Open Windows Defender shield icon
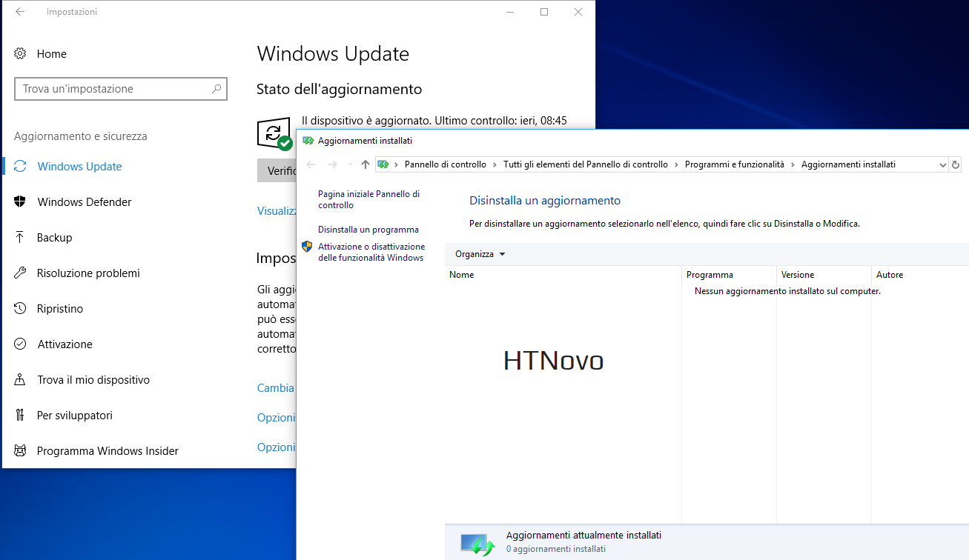The width and height of the screenshot is (969, 560). [x=21, y=201]
